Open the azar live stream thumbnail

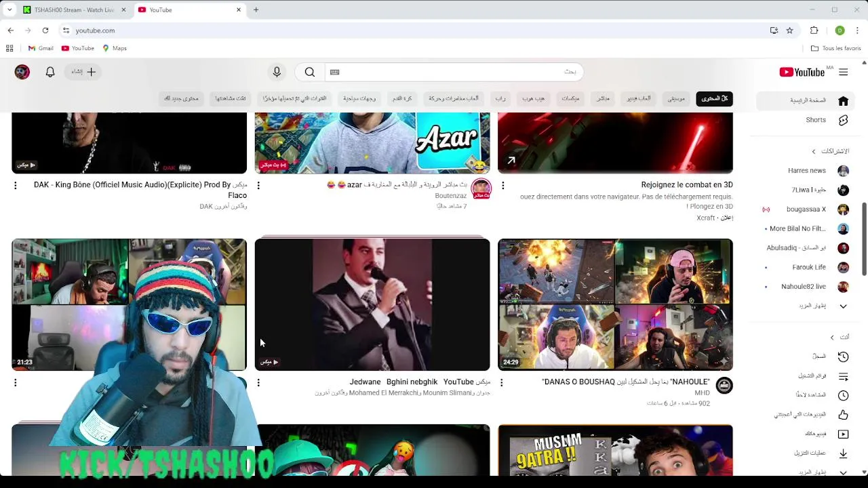click(x=372, y=143)
